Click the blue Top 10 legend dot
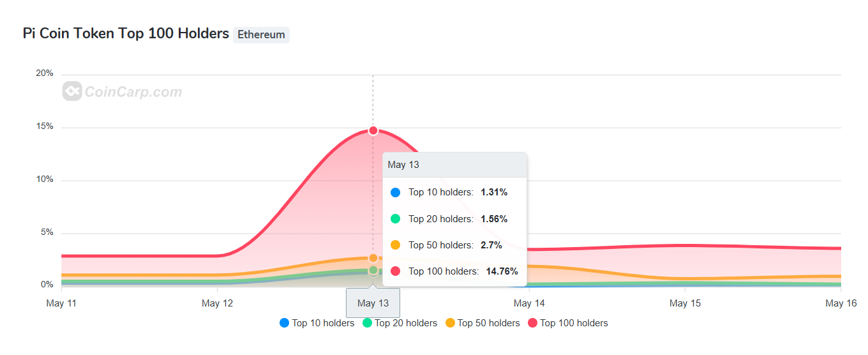The image size is (868, 355). pos(285,323)
